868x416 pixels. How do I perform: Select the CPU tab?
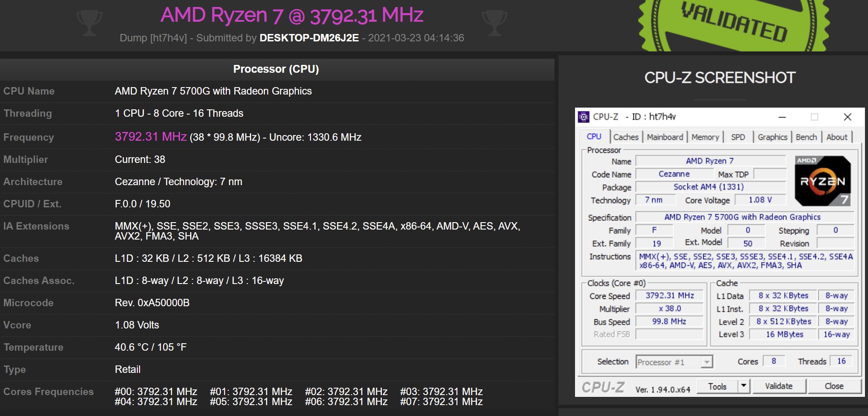click(594, 136)
